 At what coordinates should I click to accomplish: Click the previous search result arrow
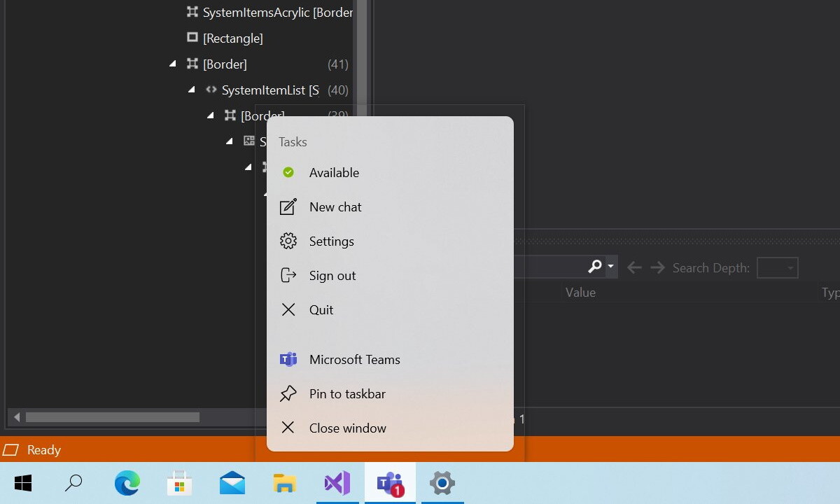(x=633, y=267)
